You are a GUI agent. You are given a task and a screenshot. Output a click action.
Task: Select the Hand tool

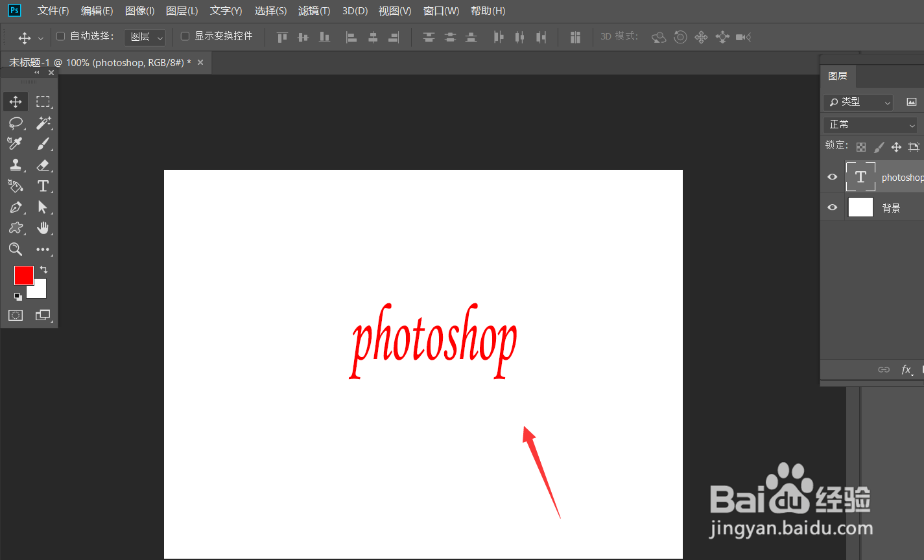coord(43,228)
